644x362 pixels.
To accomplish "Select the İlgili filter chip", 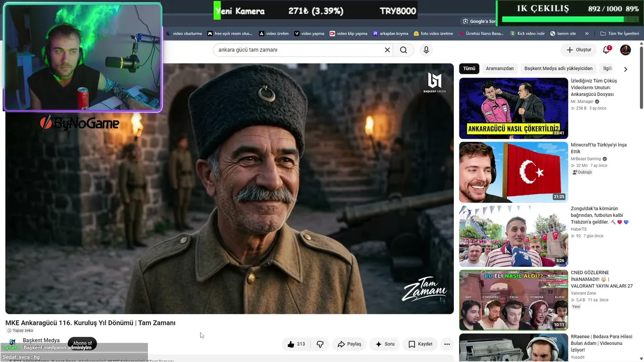I will coord(607,68).
